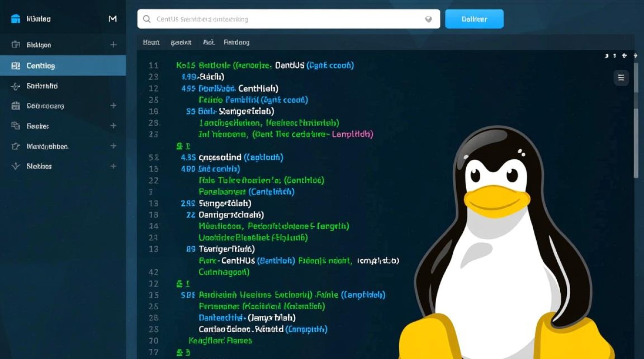The height and width of the screenshot is (359, 644).
Task: Click the down-arrow icon on last sidebar row
Action: 16,166
